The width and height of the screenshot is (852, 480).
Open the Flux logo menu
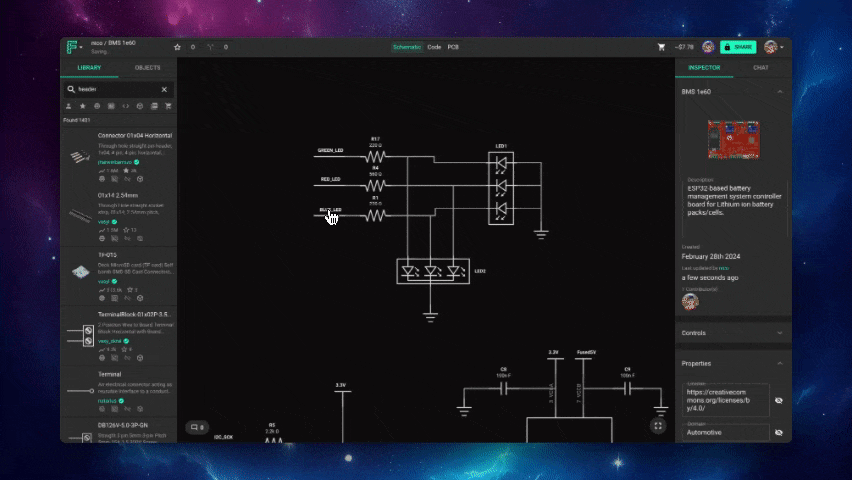(x=74, y=47)
